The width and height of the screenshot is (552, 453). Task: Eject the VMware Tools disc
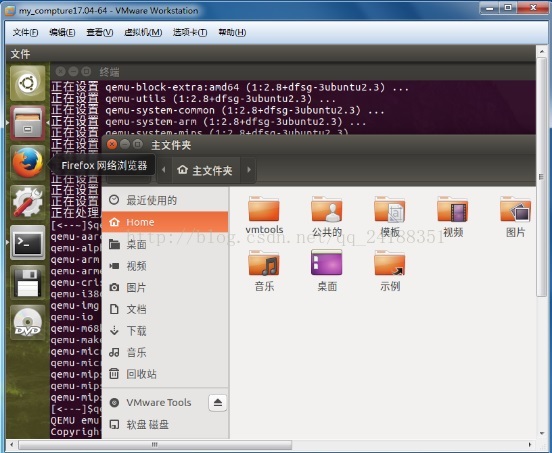218,402
